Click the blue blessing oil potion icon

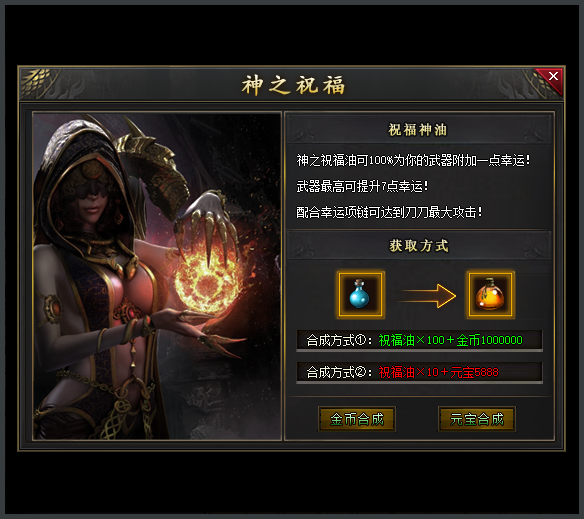[x=360, y=295]
